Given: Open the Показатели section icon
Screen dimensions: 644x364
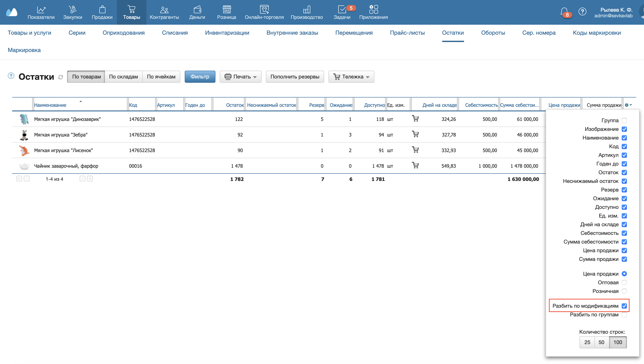Looking at the screenshot, I should (41, 10).
